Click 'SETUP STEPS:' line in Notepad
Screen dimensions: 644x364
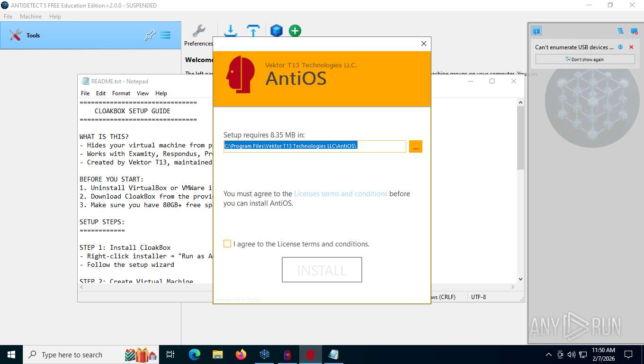[102, 222]
